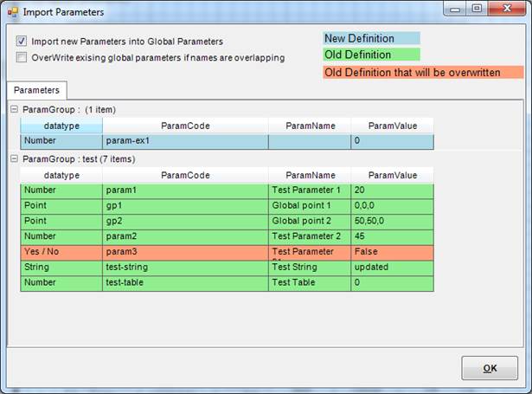This screenshot has height=394, width=532.
Task: Select the param1 code cell
Action: pyautogui.click(x=185, y=191)
